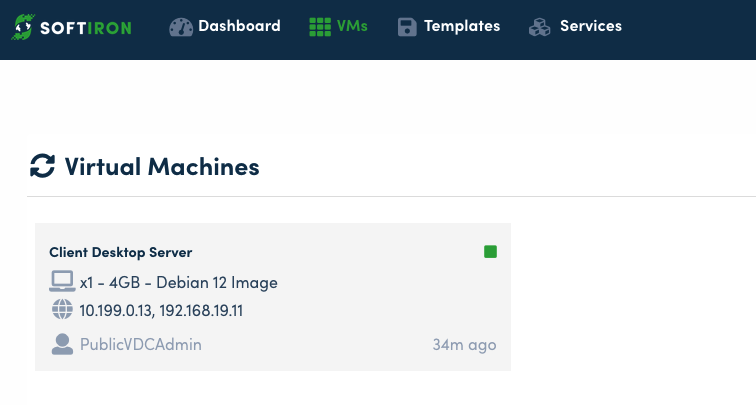
Task: Click the Dashboard gauge icon
Action: pos(180,27)
